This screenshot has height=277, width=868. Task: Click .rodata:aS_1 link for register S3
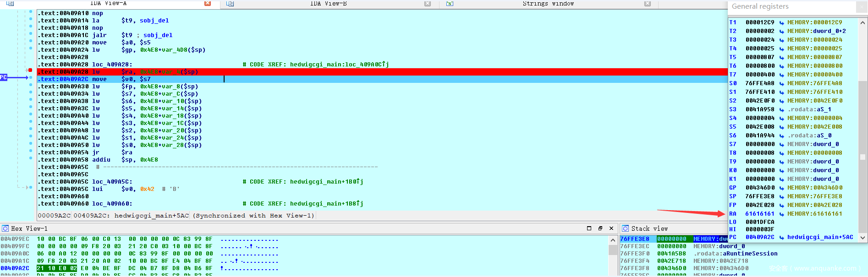(809, 109)
